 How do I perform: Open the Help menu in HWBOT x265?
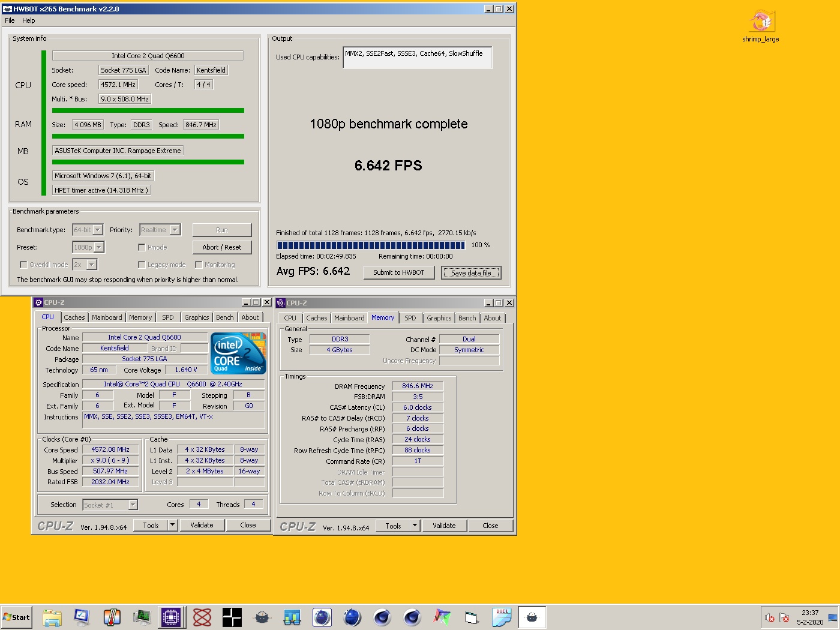(29, 20)
